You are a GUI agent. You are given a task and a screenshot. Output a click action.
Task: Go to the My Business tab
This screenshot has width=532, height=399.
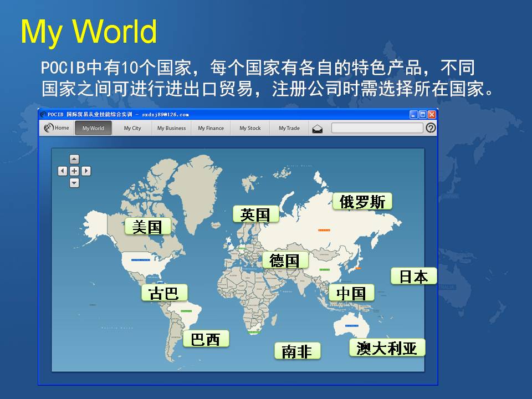click(x=171, y=128)
